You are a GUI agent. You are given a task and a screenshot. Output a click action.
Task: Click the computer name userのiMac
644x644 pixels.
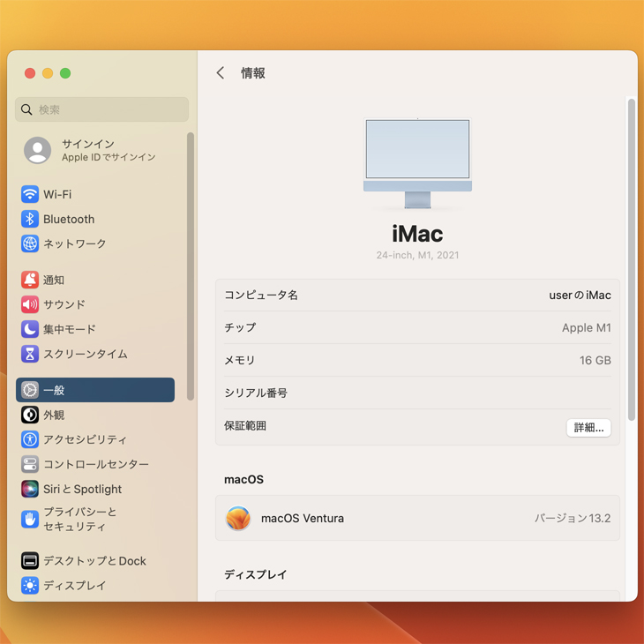click(579, 296)
